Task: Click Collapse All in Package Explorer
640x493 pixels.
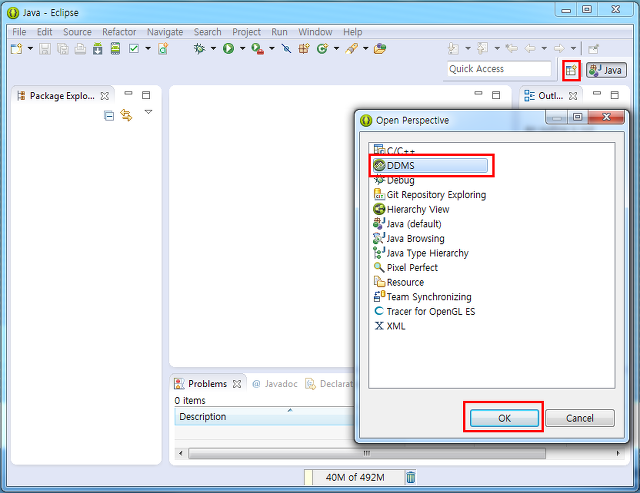Action: 109,116
